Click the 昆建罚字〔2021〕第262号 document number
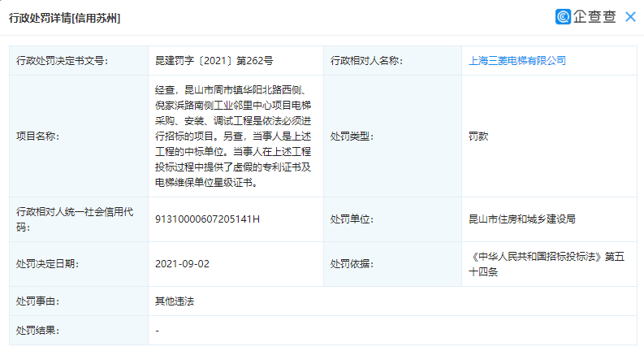This screenshot has height=351, width=644. 214,61
